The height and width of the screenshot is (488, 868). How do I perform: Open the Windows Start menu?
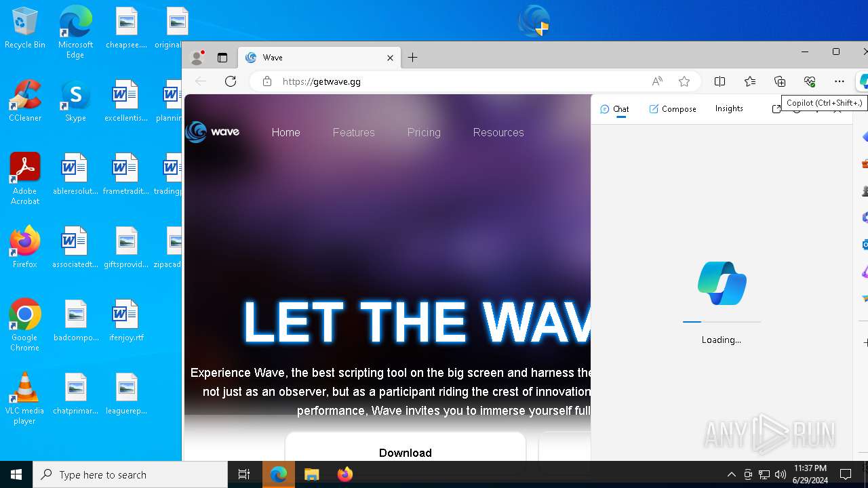[16, 474]
